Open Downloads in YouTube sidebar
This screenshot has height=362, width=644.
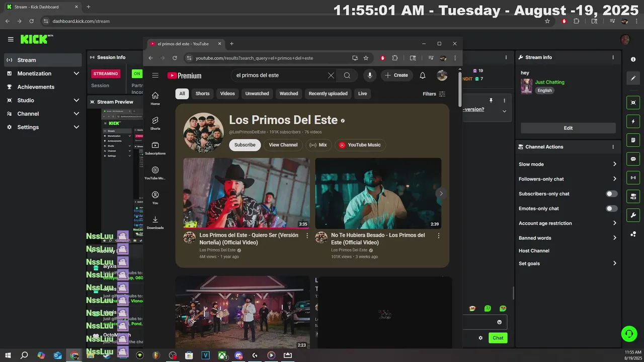point(155,223)
